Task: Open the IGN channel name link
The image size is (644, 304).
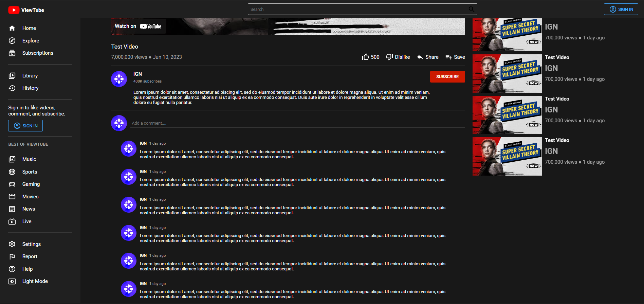Action: point(137,74)
